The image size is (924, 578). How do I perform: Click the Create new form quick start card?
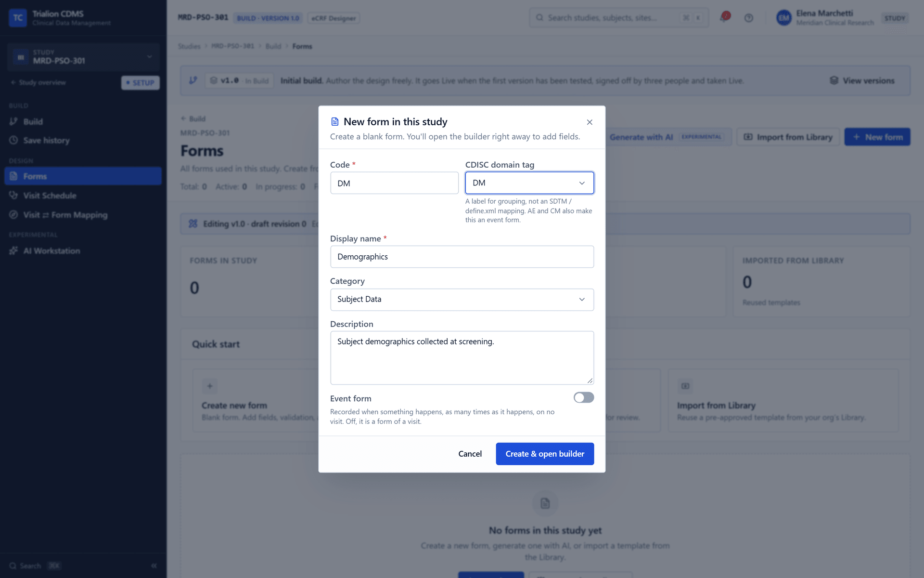point(255,400)
